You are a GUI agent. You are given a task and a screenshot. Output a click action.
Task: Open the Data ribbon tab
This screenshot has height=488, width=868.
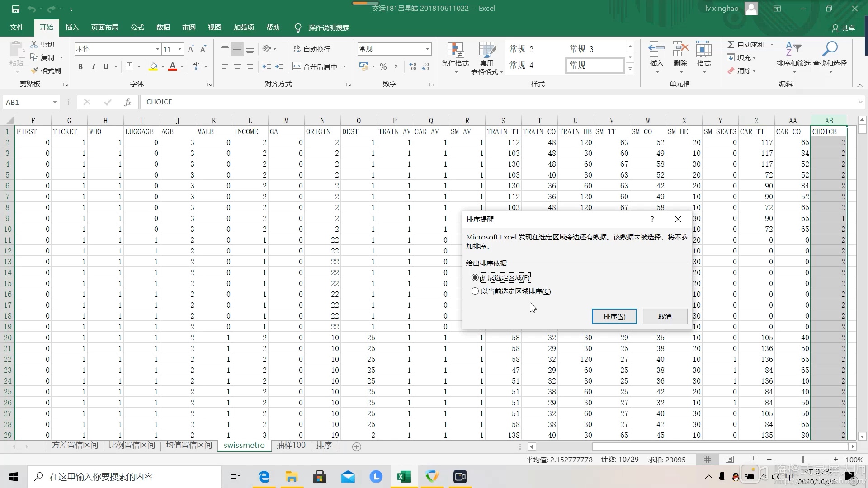163,28
